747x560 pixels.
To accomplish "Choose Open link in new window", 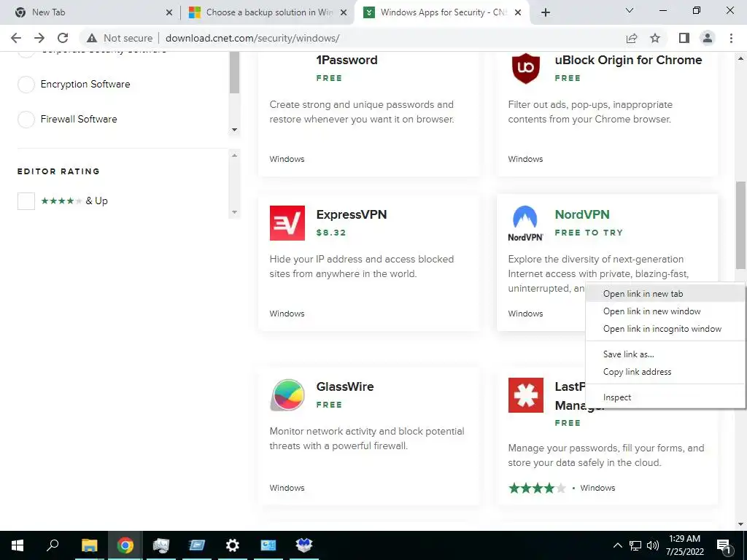I will point(665,311).
